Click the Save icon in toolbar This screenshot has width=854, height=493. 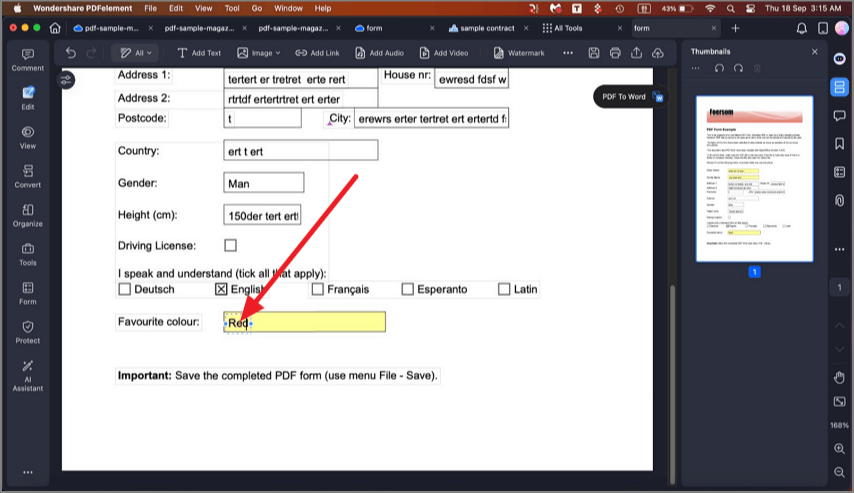(594, 53)
